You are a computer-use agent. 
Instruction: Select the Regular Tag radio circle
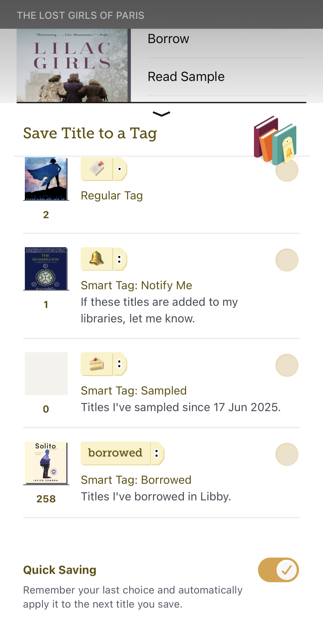287,171
